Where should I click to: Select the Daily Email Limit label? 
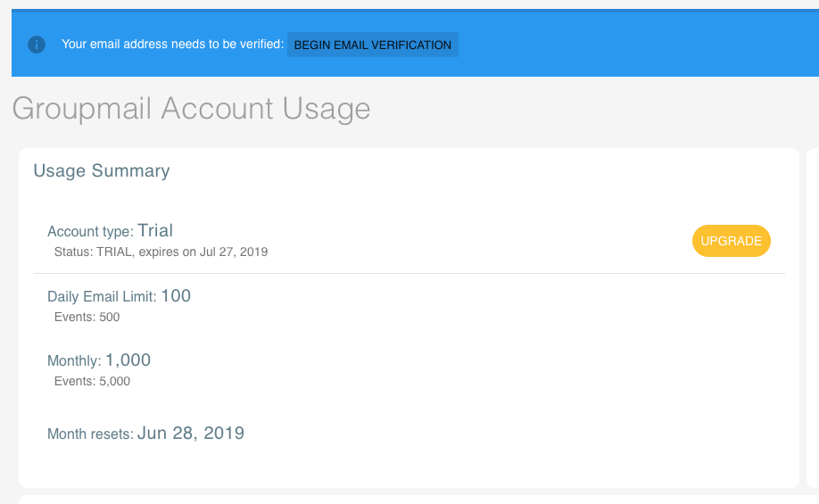(102, 297)
